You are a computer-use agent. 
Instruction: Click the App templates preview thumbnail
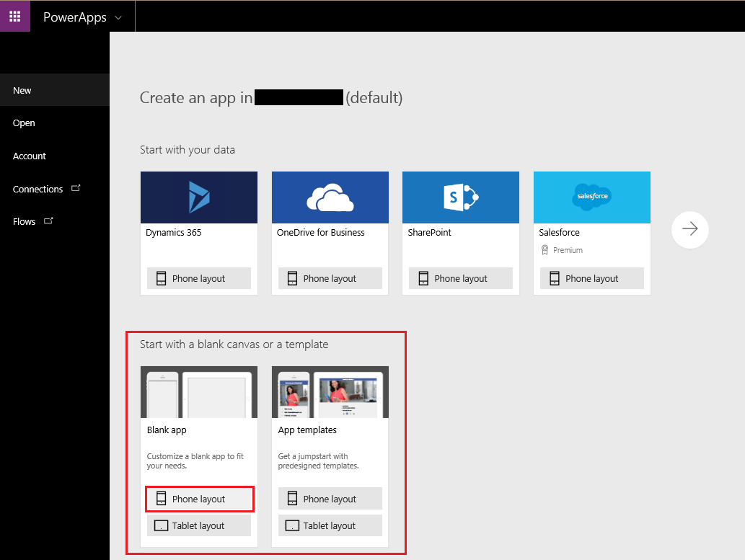(330, 391)
